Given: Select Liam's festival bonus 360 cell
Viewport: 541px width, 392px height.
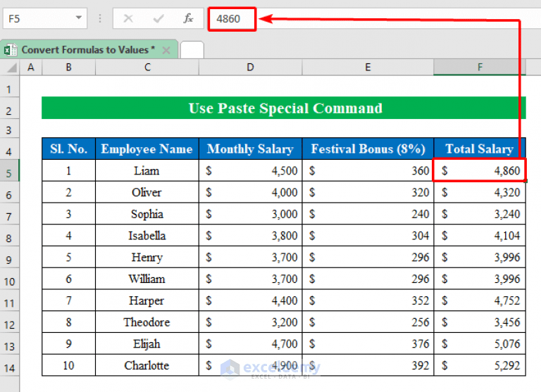Looking at the screenshot, I should (x=368, y=170).
